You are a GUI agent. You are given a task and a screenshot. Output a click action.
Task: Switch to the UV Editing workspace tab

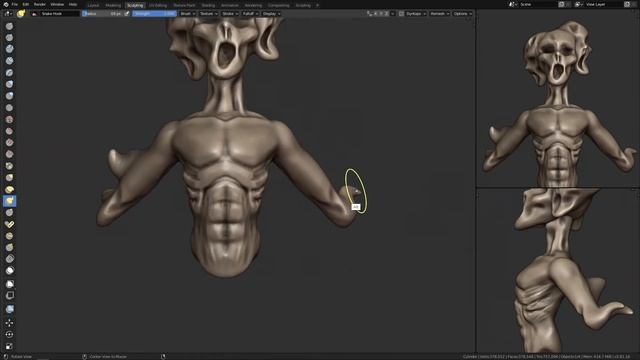pyautogui.click(x=158, y=5)
